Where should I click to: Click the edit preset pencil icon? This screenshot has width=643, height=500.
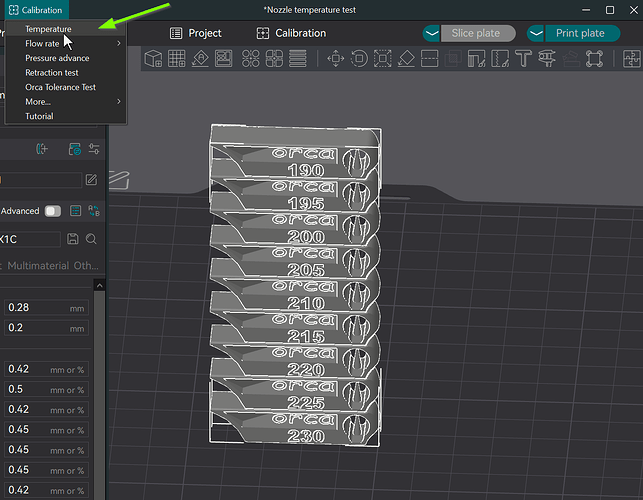(x=91, y=180)
